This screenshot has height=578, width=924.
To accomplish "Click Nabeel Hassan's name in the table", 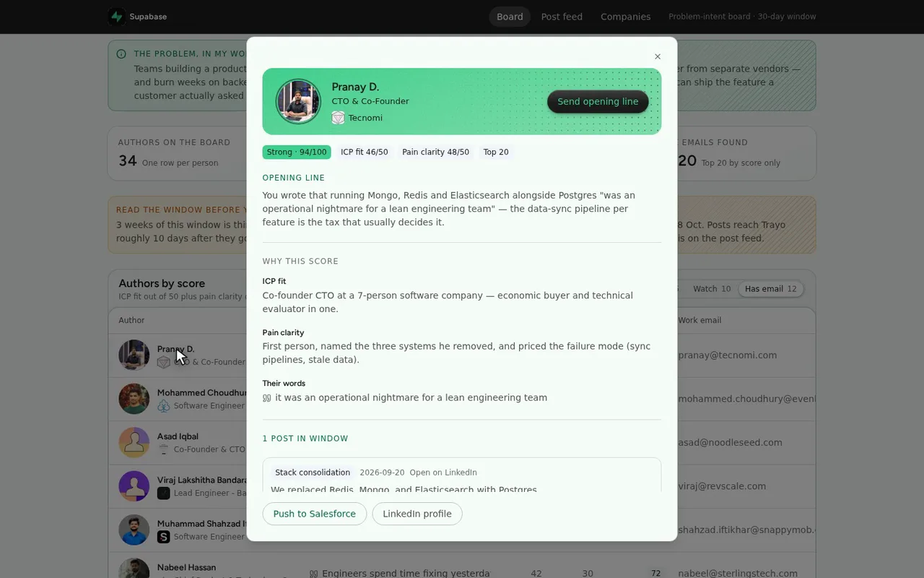I will 186,567.
